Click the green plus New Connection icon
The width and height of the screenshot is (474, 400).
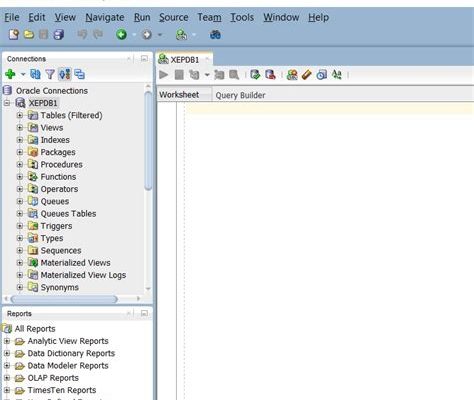click(10, 74)
